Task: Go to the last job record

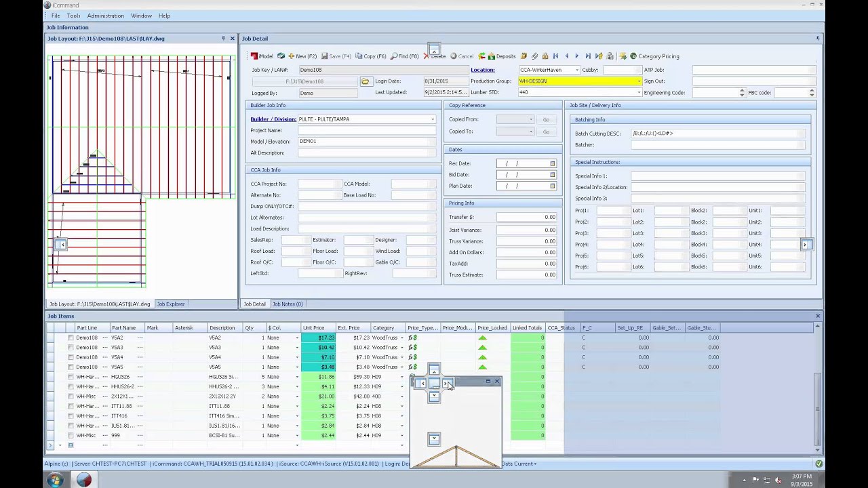Action: point(588,56)
